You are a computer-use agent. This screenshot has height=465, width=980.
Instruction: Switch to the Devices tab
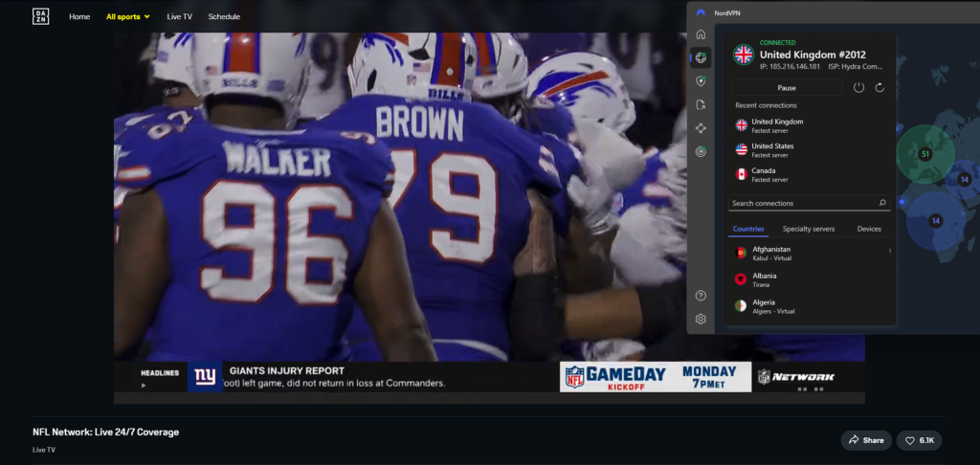[869, 229]
